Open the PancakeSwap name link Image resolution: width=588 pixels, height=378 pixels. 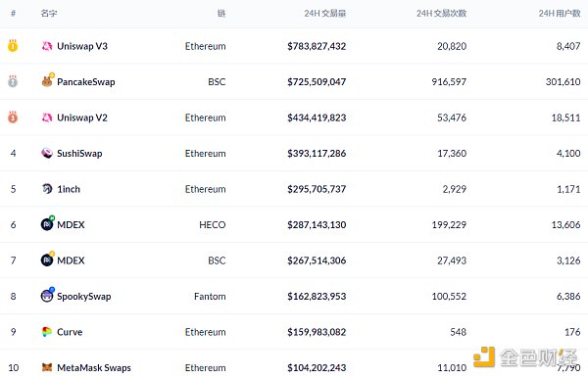pos(86,81)
